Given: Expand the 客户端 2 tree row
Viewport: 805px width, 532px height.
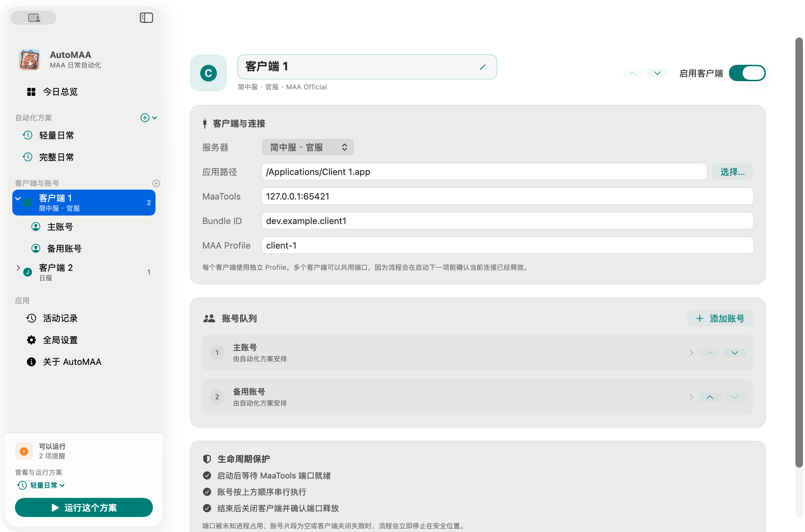Looking at the screenshot, I should tap(18, 268).
